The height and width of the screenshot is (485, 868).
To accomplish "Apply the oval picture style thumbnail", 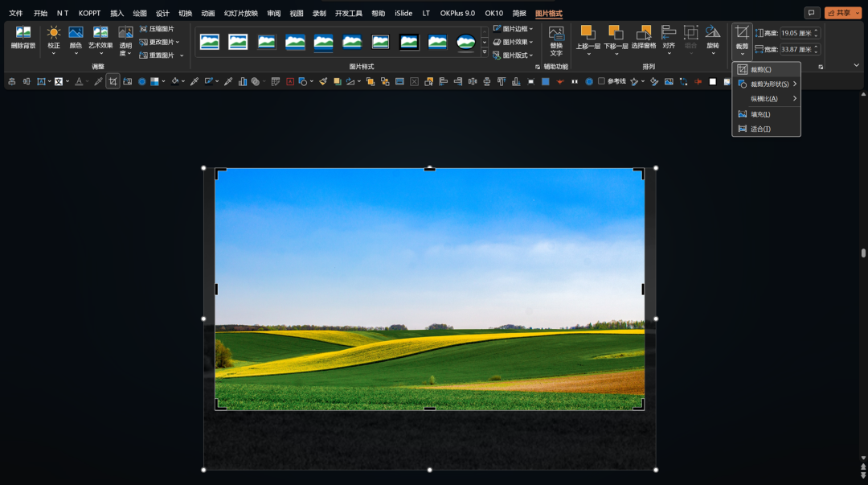I will pos(465,42).
